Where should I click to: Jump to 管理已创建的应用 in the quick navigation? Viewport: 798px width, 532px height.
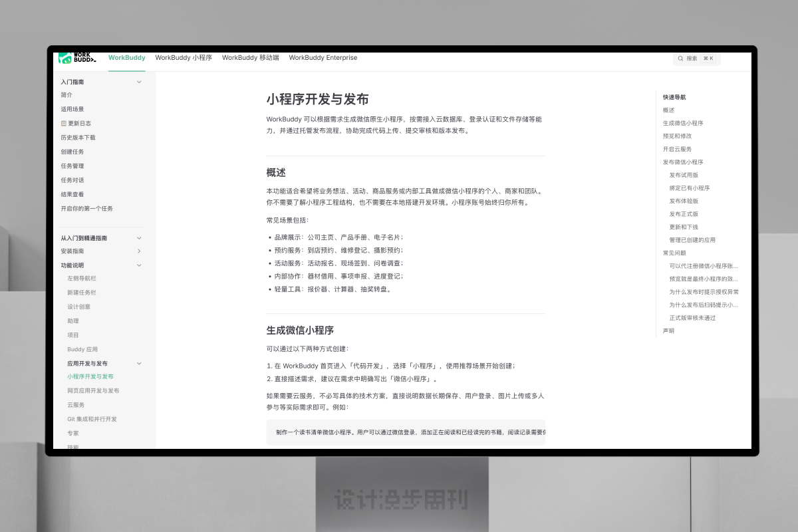coord(693,240)
